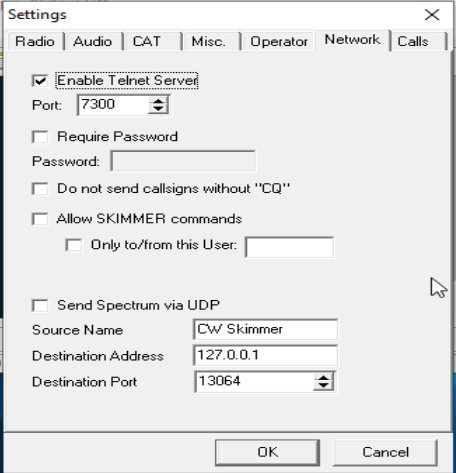Image resolution: width=456 pixels, height=473 pixels.
Task: Click the Destination Address field
Action: pos(265,355)
